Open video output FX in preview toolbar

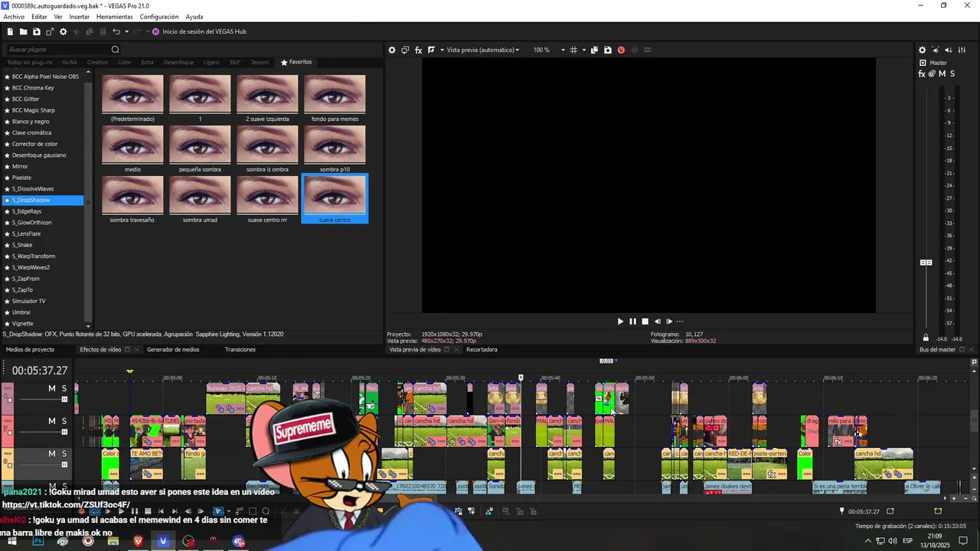pyautogui.click(x=418, y=50)
